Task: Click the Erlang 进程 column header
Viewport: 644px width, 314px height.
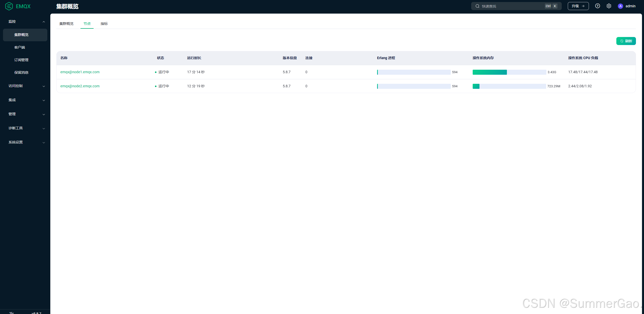Action: click(386, 58)
